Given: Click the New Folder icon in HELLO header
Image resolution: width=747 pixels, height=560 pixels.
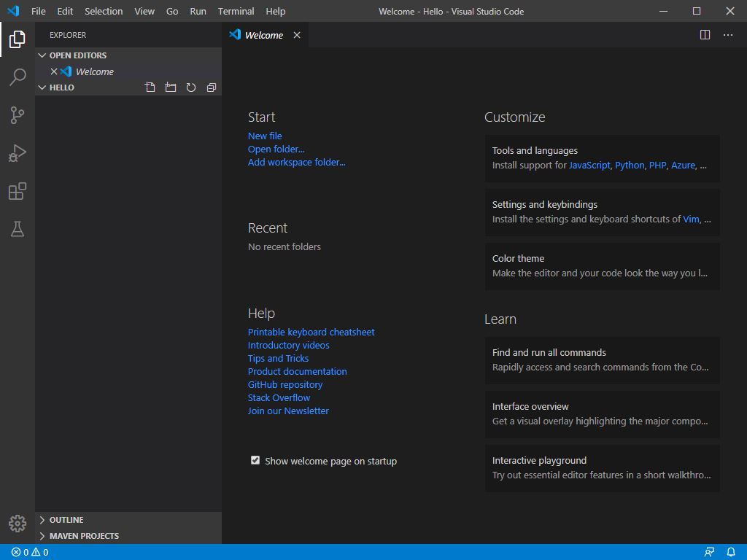Looking at the screenshot, I should 171,87.
